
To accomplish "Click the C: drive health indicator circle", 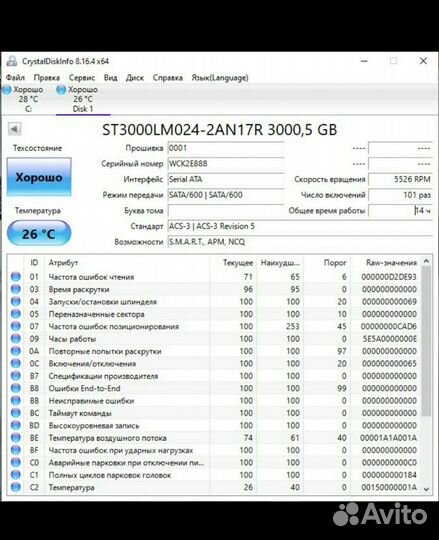I will [7, 90].
